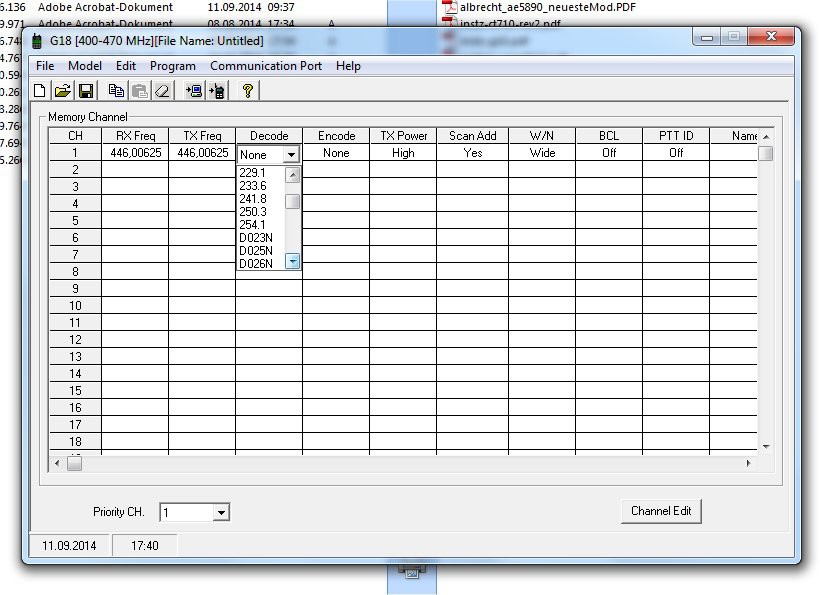The width and height of the screenshot is (821, 595).
Task: Click Write to radio toolbar icon
Action: [216, 91]
